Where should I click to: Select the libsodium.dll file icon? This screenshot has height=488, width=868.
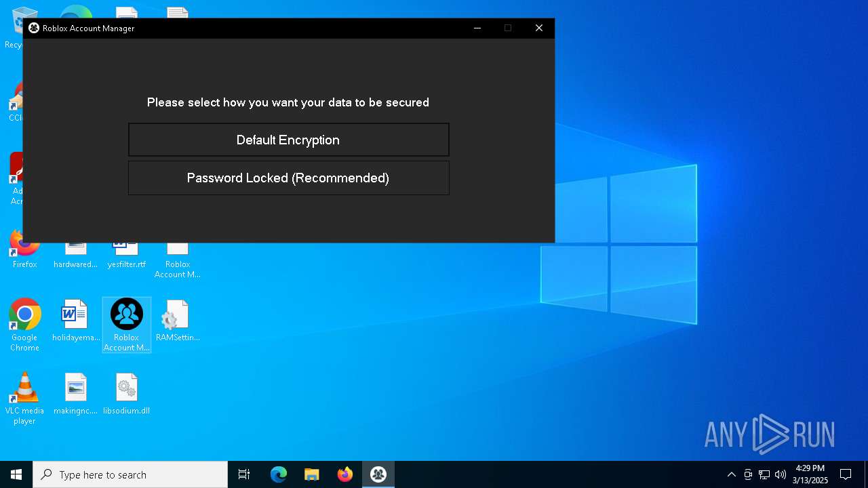tap(127, 394)
